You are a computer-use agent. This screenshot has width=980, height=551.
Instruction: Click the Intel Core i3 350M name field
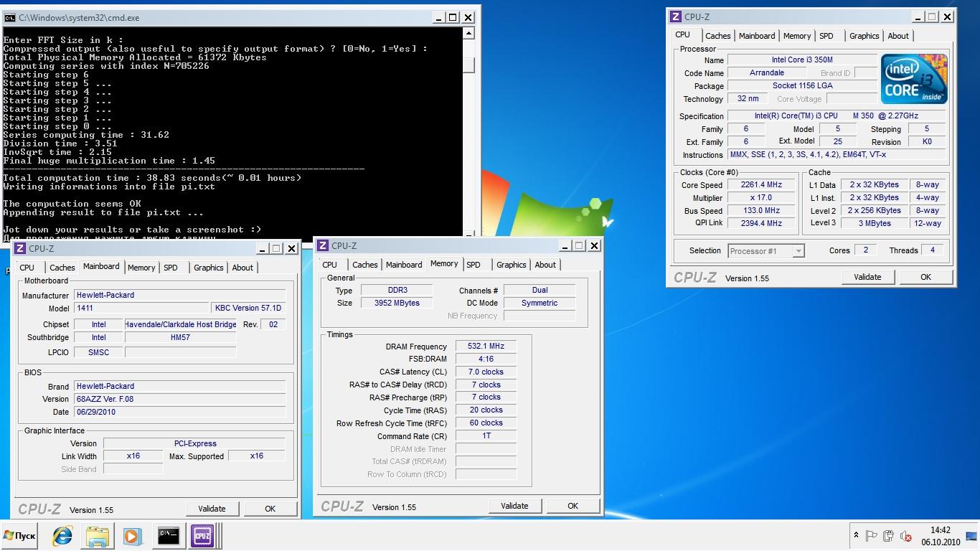pyautogui.click(x=802, y=60)
